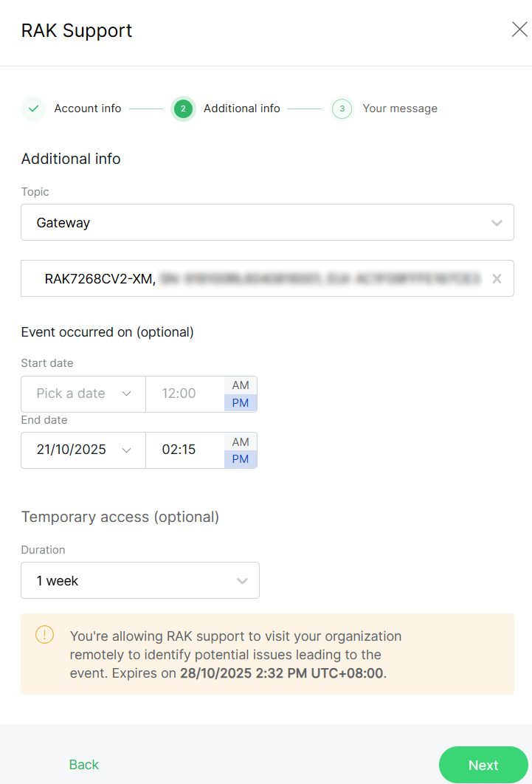Click the Back link

84,765
